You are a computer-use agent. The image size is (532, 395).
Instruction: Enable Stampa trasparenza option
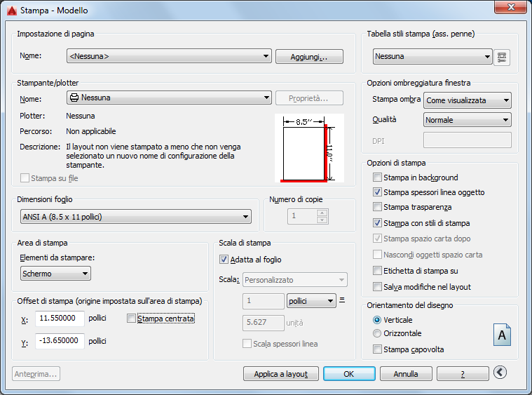point(377,207)
